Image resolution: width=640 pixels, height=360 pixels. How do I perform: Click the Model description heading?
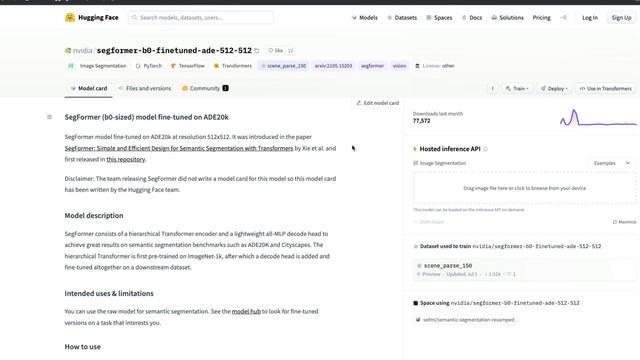94,216
